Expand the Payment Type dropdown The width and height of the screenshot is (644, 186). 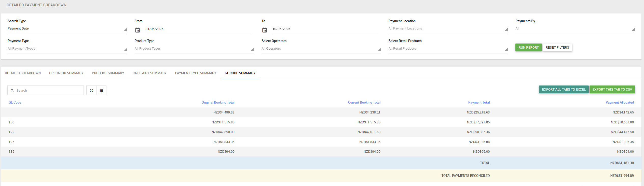point(67,49)
